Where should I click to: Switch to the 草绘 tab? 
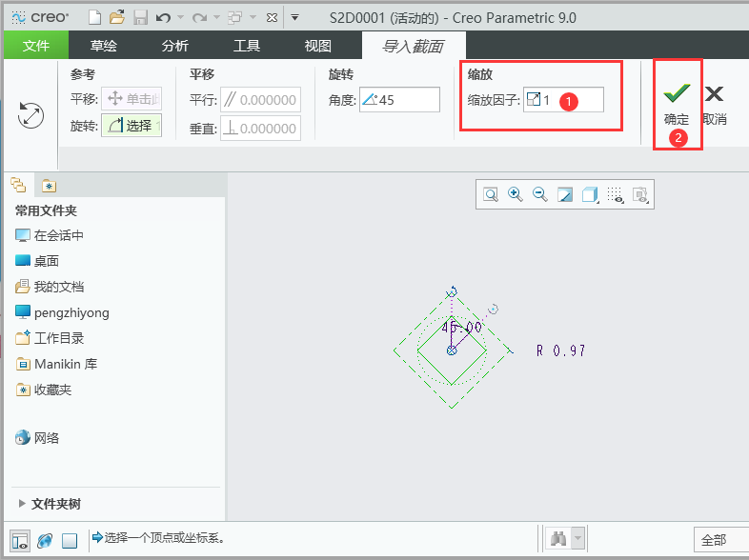[x=103, y=46]
